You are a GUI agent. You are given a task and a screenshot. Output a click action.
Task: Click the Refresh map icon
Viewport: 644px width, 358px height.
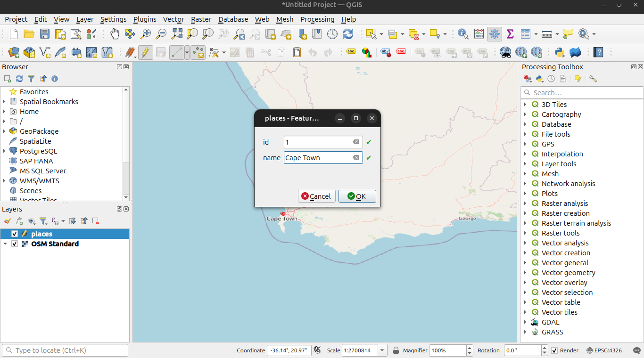click(x=348, y=34)
